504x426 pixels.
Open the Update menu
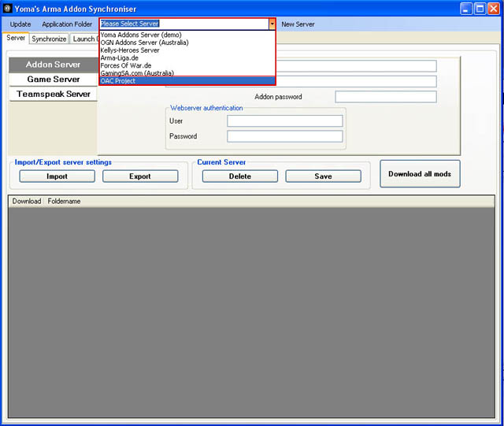click(20, 24)
